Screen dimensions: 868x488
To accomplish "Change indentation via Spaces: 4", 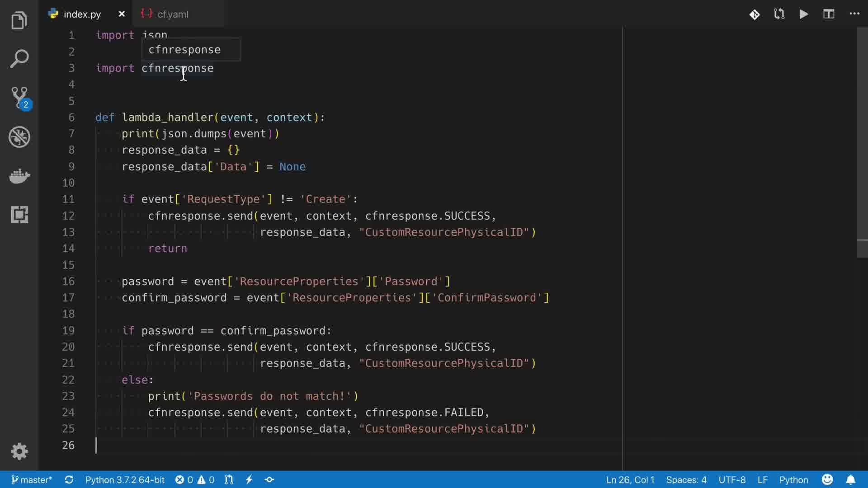I will [686, 479].
